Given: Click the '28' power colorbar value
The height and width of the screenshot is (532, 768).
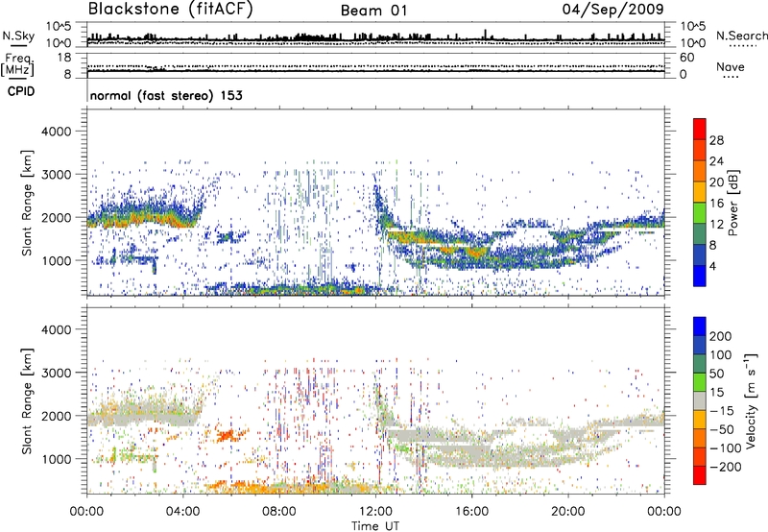Looking at the screenshot, I should (x=716, y=140).
